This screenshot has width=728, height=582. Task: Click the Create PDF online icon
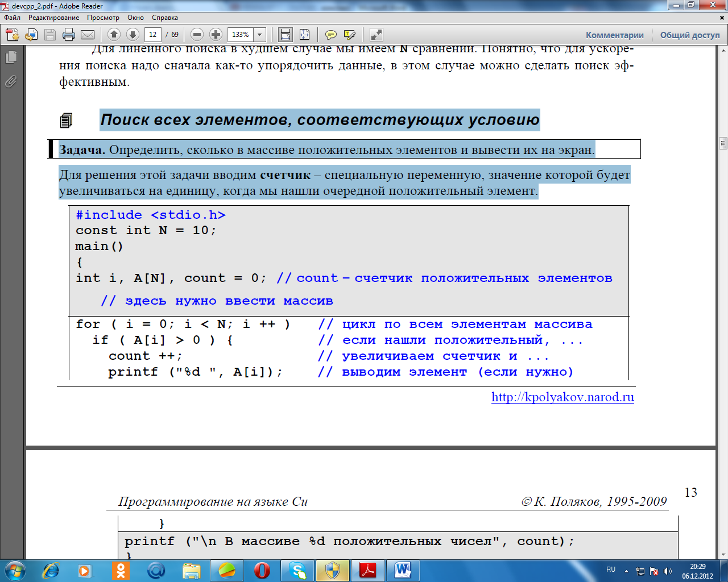click(13, 35)
